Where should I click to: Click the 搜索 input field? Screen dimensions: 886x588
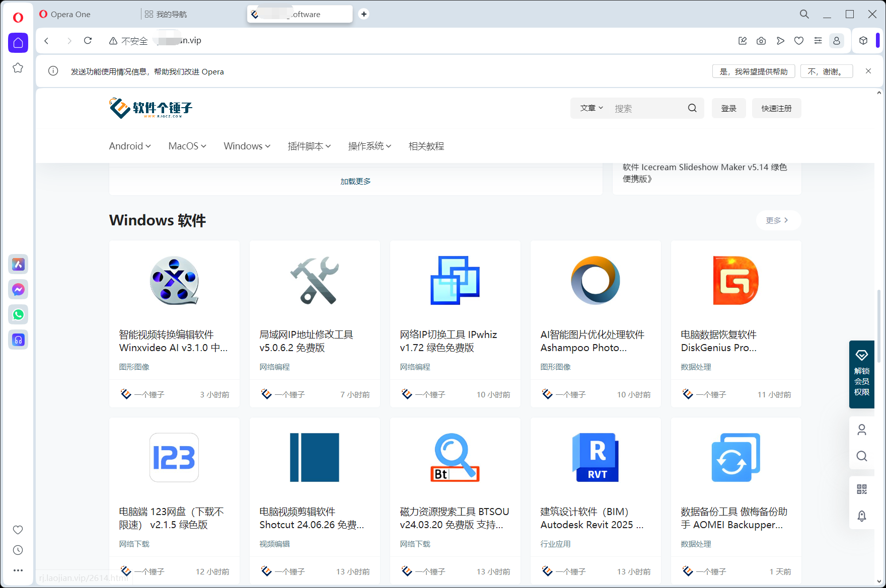tap(647, 108)
